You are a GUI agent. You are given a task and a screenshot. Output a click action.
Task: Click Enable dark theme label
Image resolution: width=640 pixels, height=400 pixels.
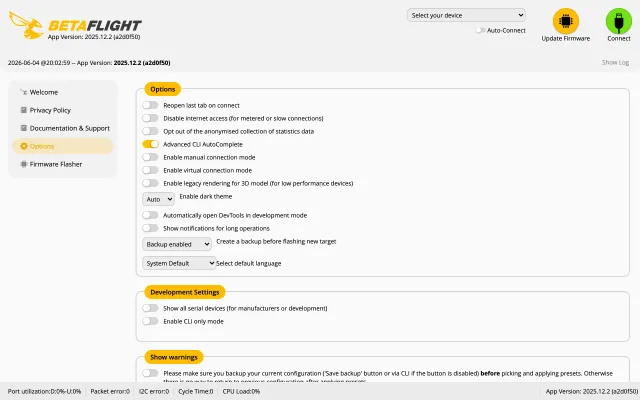pyautogui.click(x=206, y=196)
